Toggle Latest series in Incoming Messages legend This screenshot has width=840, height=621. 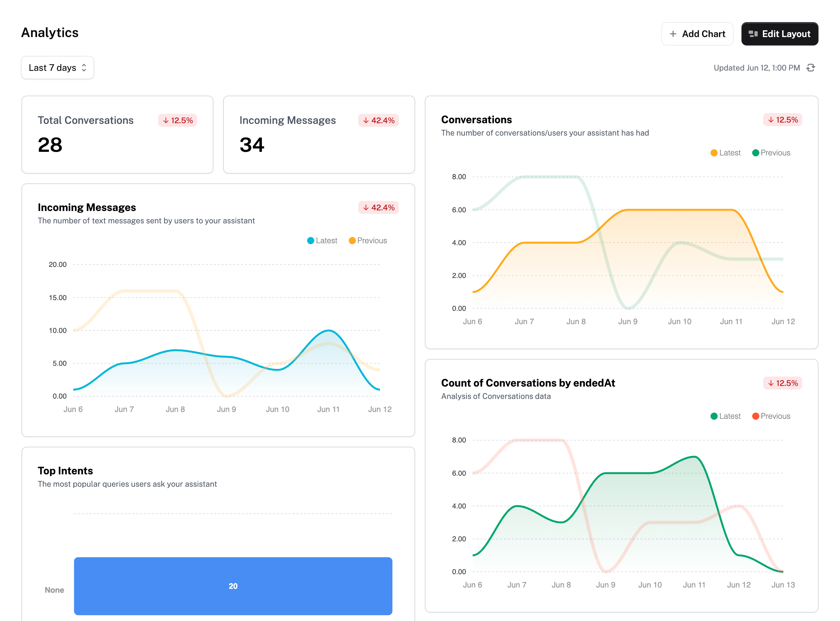322,241
